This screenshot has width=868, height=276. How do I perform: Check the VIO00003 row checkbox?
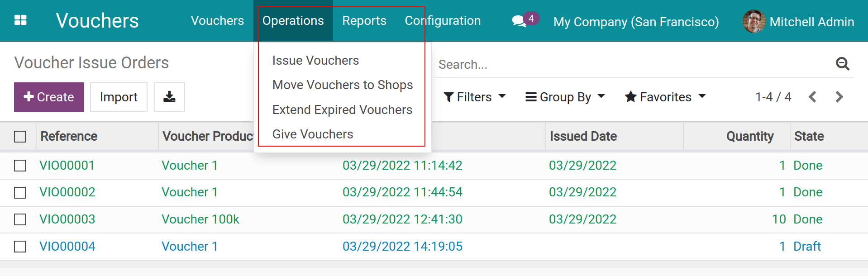[x=20, y=219]
